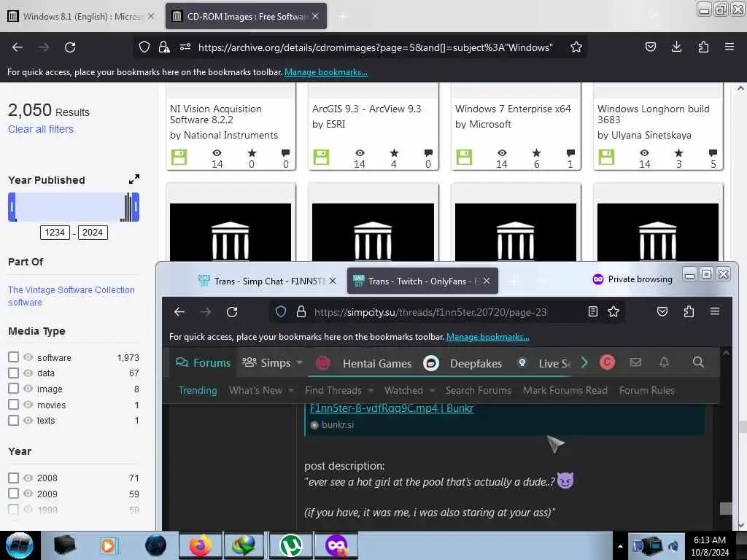Open the Downloads panel in the archive.org window

(676, 47)
